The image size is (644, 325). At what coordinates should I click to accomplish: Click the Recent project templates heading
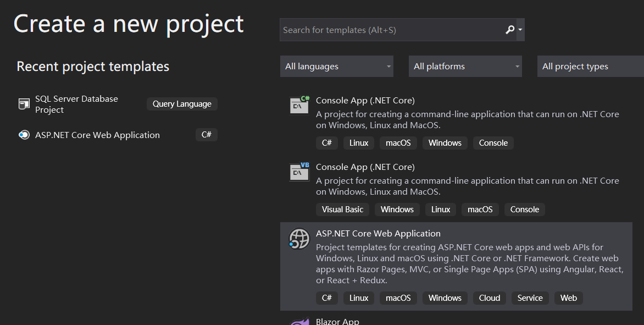coord(93,67)
